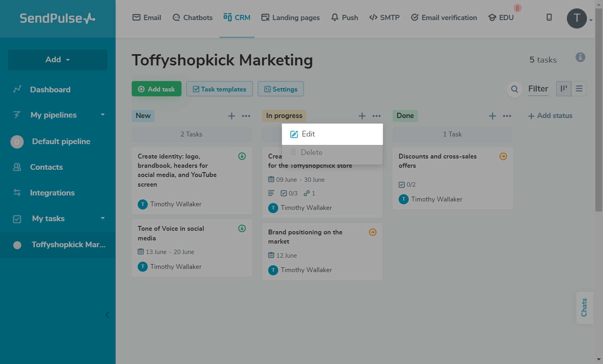The image size is (603, 364).
Task: Open the info icon beside task count
Action: pos(580,57)
